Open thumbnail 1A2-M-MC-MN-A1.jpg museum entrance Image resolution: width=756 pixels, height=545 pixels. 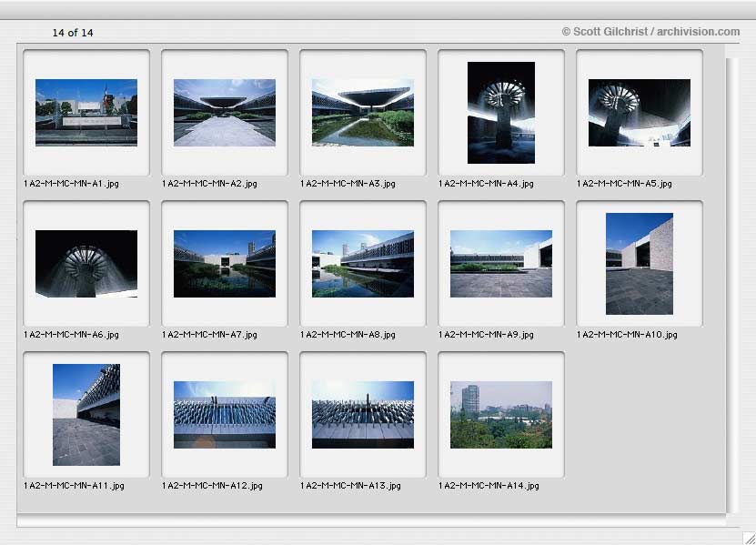[x=86, y=113]
